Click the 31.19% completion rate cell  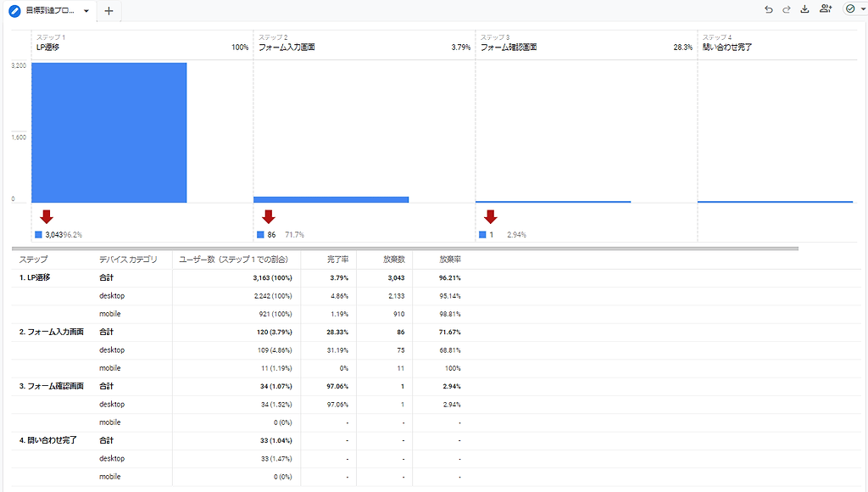click(x=337, y=350)
